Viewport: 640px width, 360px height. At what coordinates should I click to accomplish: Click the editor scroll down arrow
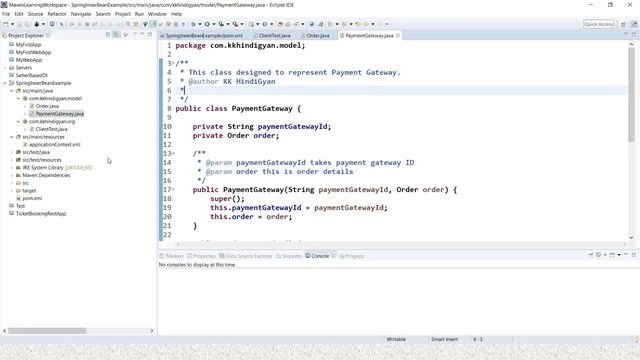[631, 237]
